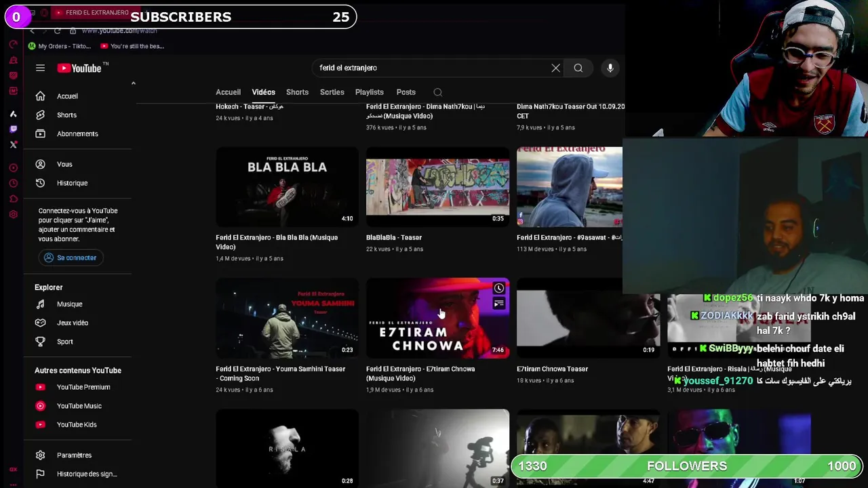This screenshot has width=868, height=488.
Task: Open the Playlists channel tab
Action: (369, 92)
